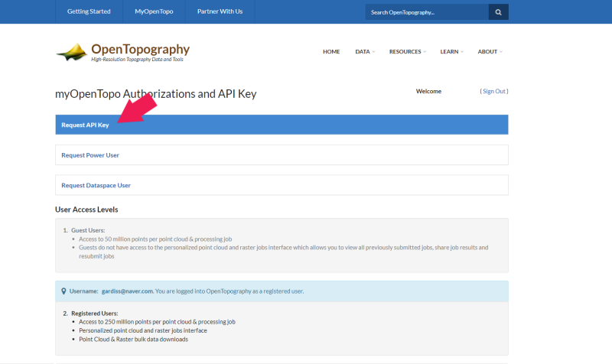Click the location pin icon beside Username
Image resolution: width=612 pixels, height=364 pixels.
[x=63, y=291]
